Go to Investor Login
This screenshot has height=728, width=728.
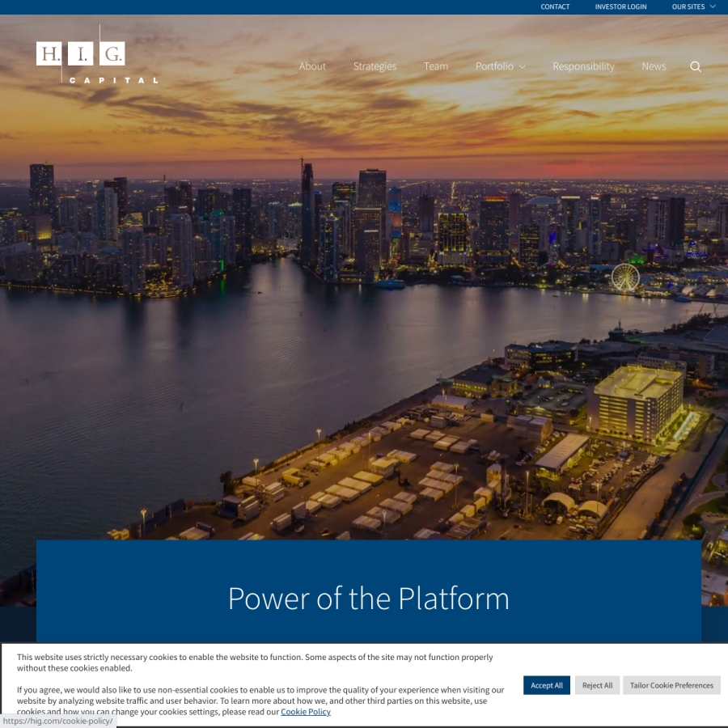click(620, 7)
